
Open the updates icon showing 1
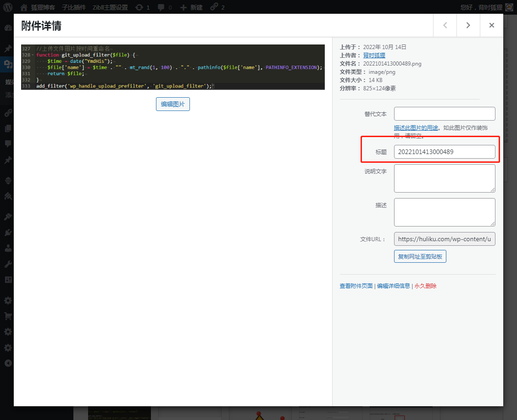coord(139,7)
